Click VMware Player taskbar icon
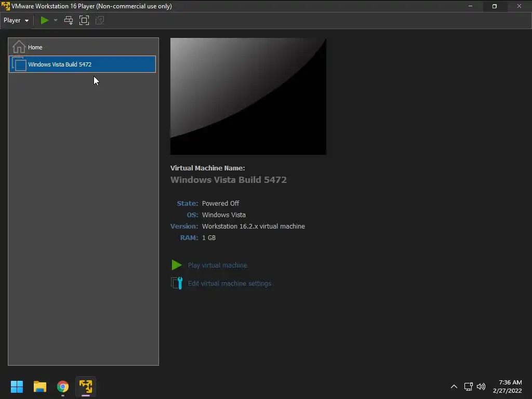 click(x=86, y=387)
